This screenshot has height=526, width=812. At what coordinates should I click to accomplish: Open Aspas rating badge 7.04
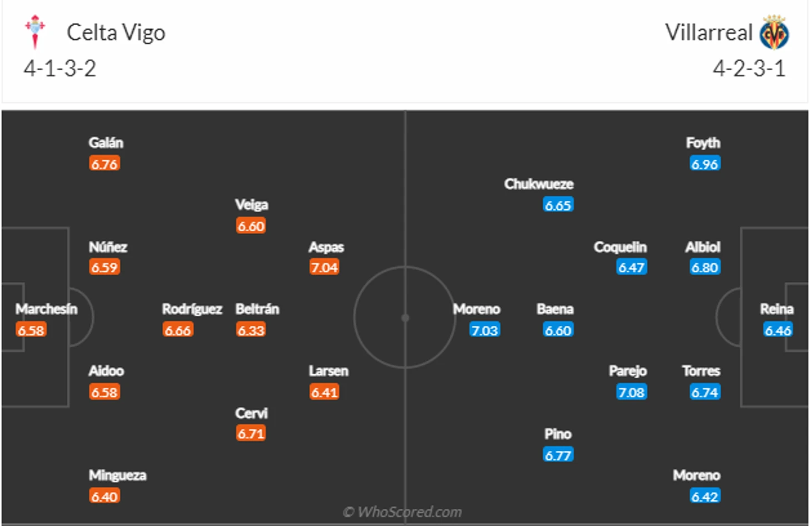click(x=324, y=267)
